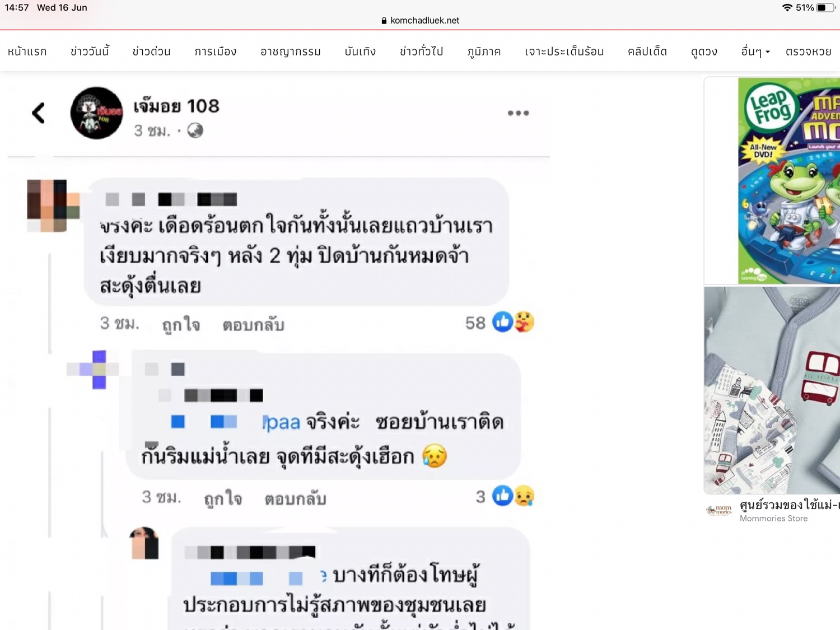Click the battery icon in status bar
Screen dimensions: 840x630
click(825, 8)
